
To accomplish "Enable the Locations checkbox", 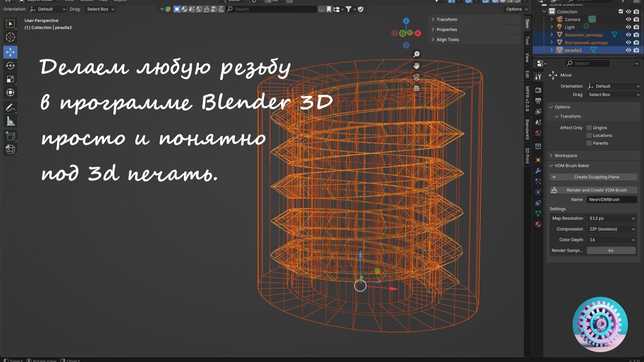I will pos(589,135).
